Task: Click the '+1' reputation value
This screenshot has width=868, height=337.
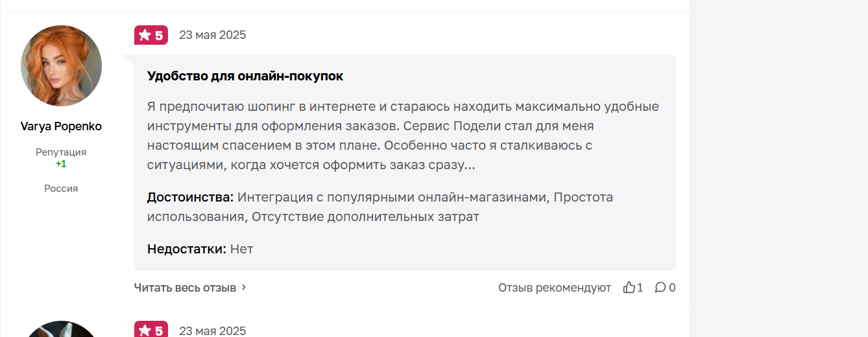Action: 61,164
